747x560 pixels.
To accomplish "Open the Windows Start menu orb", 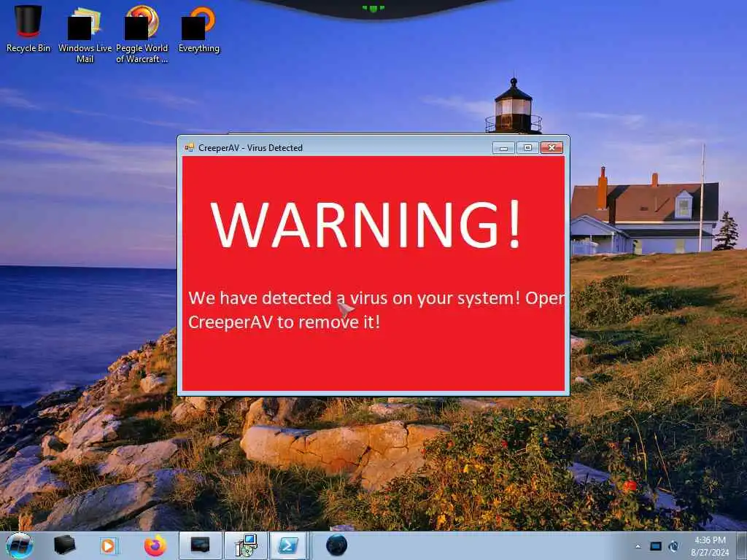I will coord(20,545).
